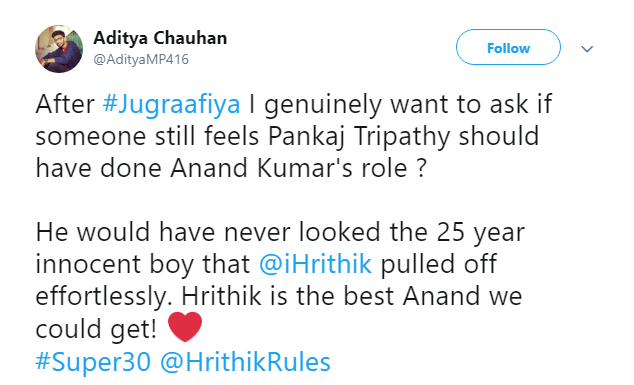Click the phrase '25 year' in tweet
Viewport: 634px width, 385px height.
point(481,233)
